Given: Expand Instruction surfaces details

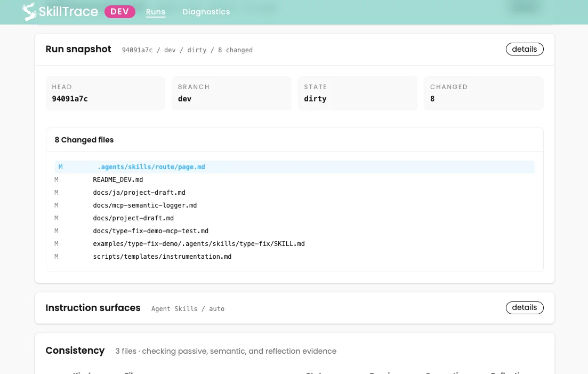Looking at the screenshot, I should point(524,308).
